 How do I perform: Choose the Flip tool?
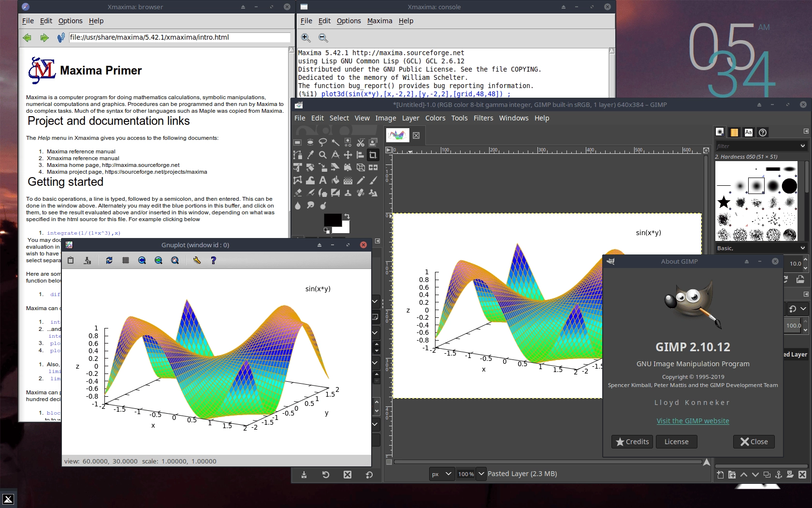pyautogui.click(x=373, y=167)
